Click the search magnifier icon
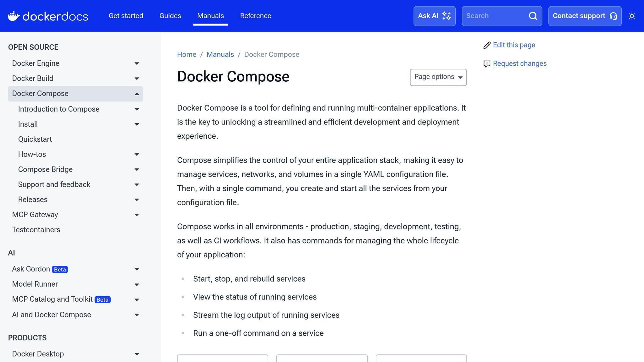This screenshot has height=362, width=644. (533, 16)
